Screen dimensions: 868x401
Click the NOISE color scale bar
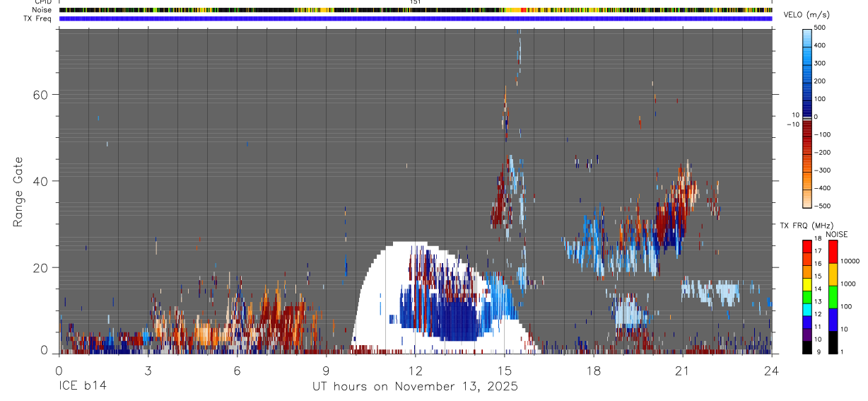coord(833,297)
